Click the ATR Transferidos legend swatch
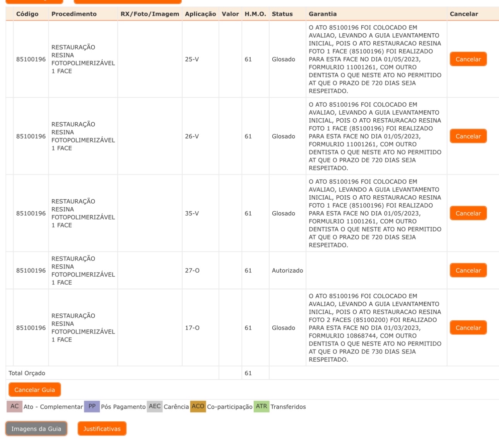 pyautogui.click(x=261, y=406)
